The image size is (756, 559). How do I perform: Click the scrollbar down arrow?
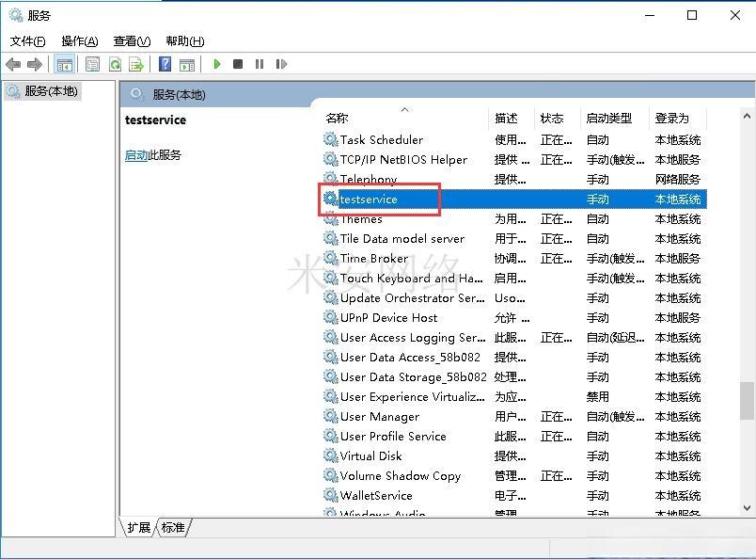point(747,507)
